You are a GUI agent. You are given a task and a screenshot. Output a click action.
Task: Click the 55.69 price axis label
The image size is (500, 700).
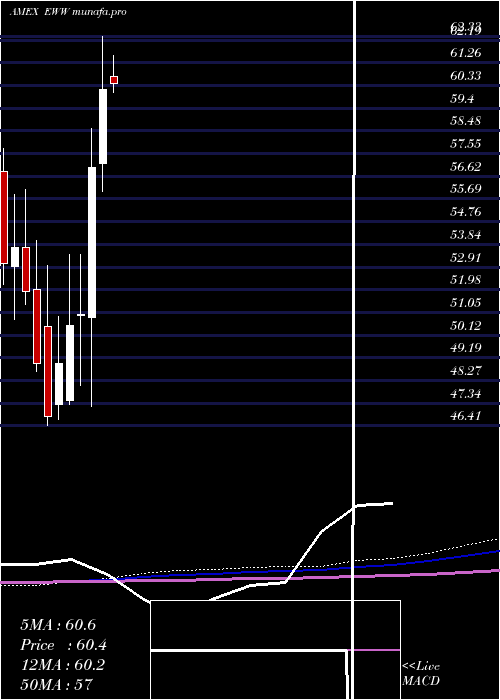[466, 189]
